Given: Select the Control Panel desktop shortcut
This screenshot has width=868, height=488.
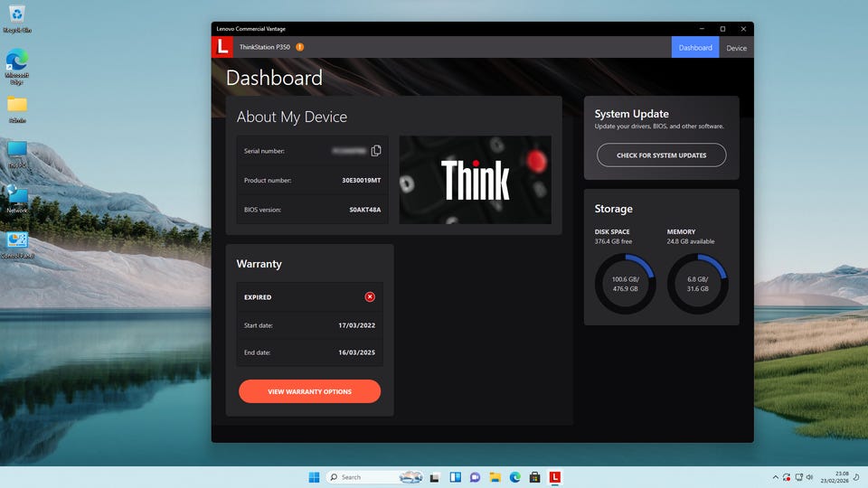Looking at the screenshot, I should coord(17,241).
